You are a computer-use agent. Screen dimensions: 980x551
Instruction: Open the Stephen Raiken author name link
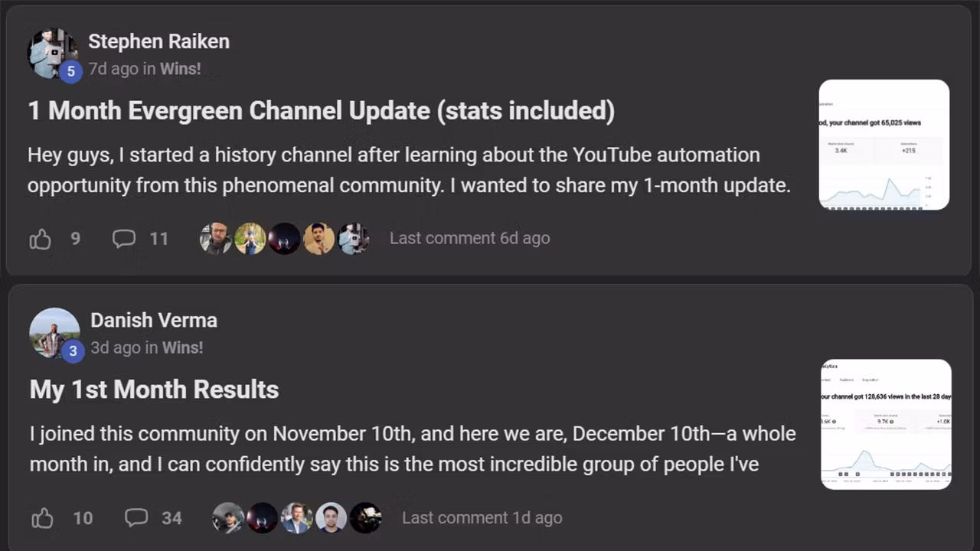click(158, 41)
